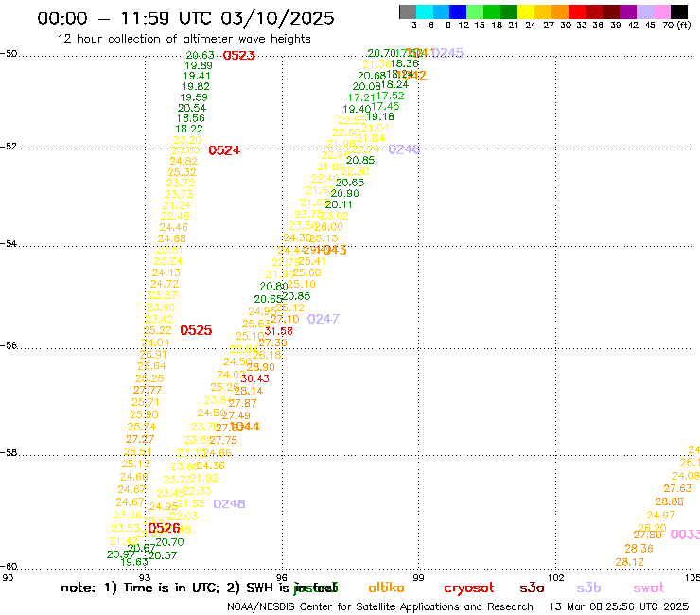Click the red cryosat time label 0523

coord(238,56)
